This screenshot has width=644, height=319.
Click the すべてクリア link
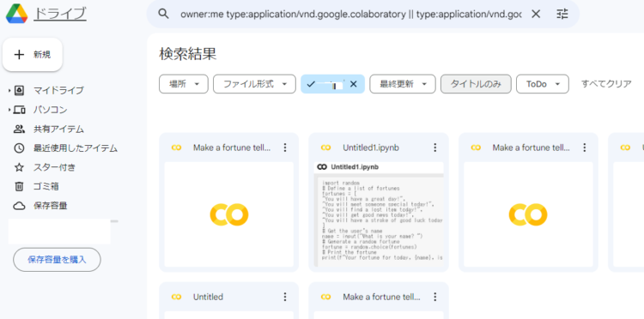[606, 84]
